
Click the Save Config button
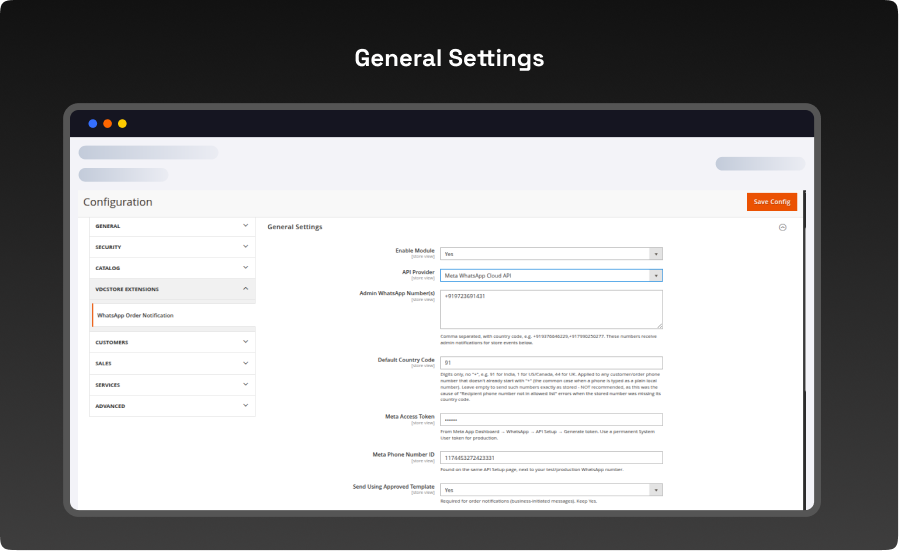[x=772, y=202]
